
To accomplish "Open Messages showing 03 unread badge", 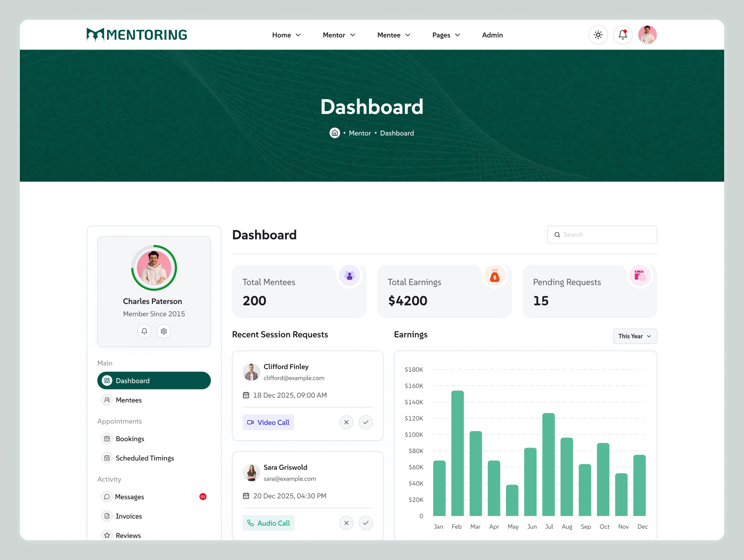I will click(129, 497).
